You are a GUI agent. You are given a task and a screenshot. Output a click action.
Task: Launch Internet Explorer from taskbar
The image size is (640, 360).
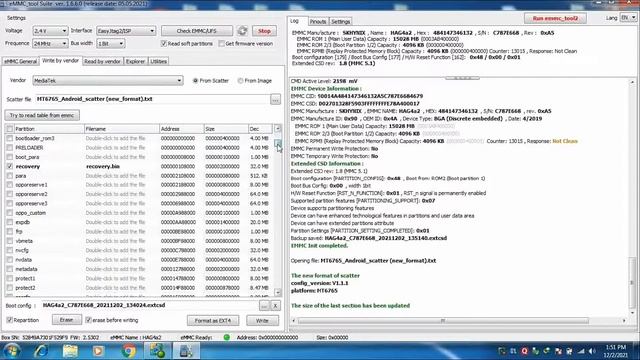tap(41, 351)
